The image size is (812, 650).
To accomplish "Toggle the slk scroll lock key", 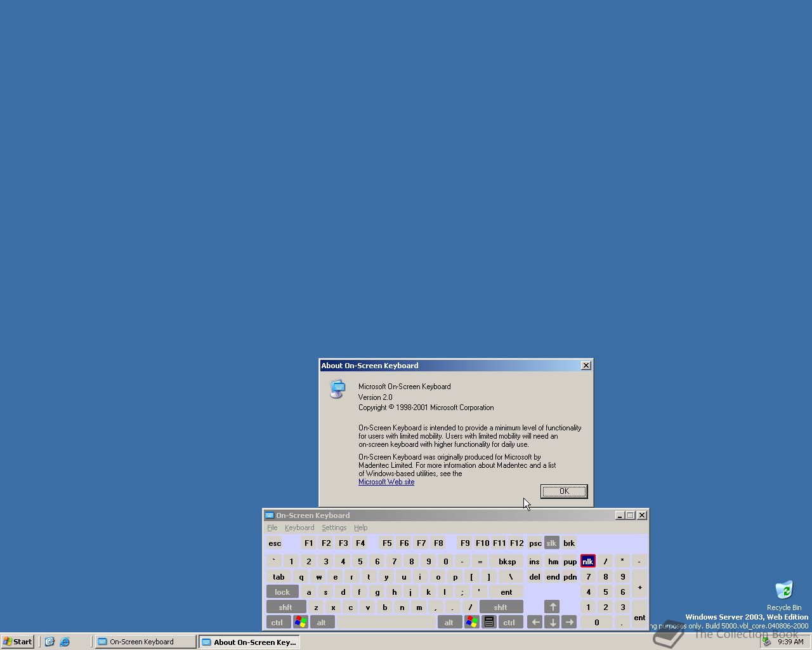I will click(551, 543).
